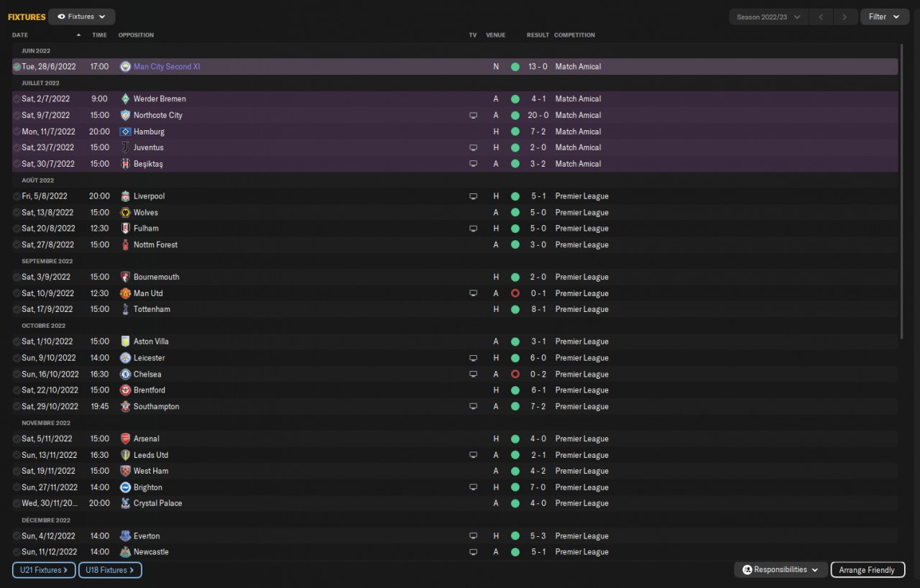The height and width of the screenshot is (588, 920).
Task: Click the Arrange Friendly button
Action: 867,570
